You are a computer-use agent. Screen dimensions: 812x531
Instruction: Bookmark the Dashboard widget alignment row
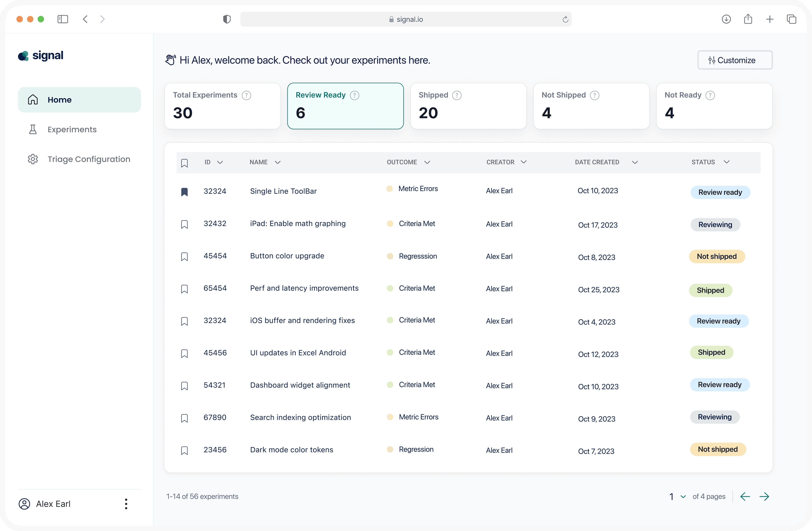click(x=184, y=386)
